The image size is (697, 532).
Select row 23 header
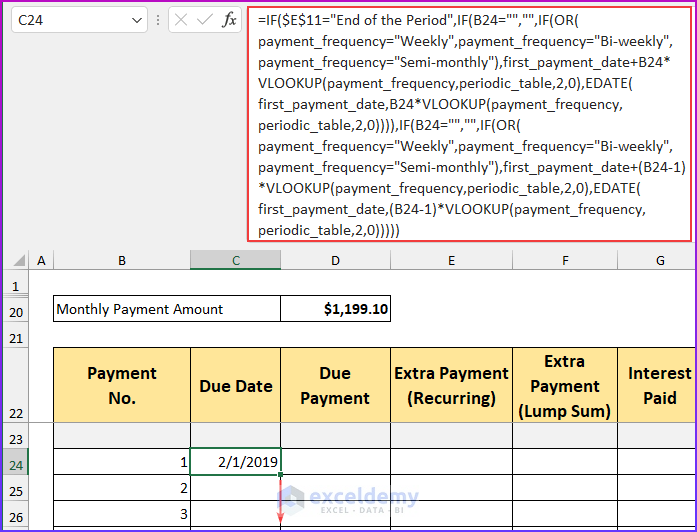(16, 436)
